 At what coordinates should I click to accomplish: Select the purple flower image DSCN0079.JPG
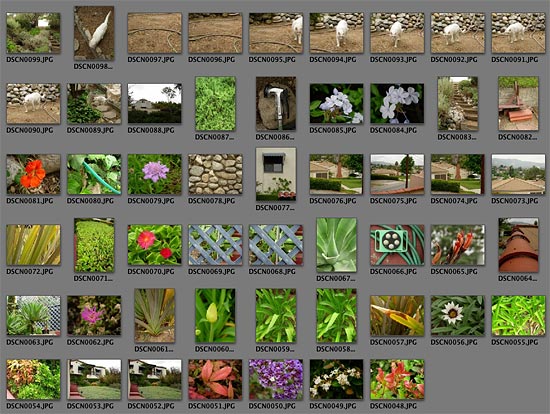(155, 174)
